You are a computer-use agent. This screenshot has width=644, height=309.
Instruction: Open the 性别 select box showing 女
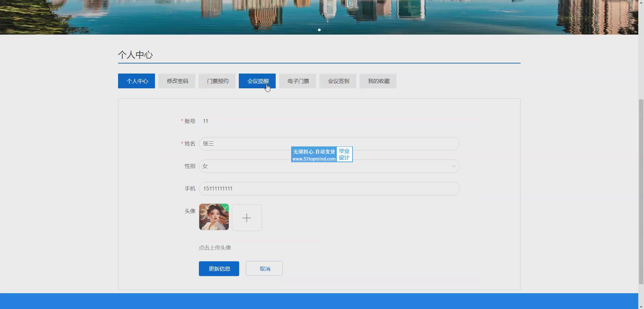pyautogui.click(x=329, y=166)
